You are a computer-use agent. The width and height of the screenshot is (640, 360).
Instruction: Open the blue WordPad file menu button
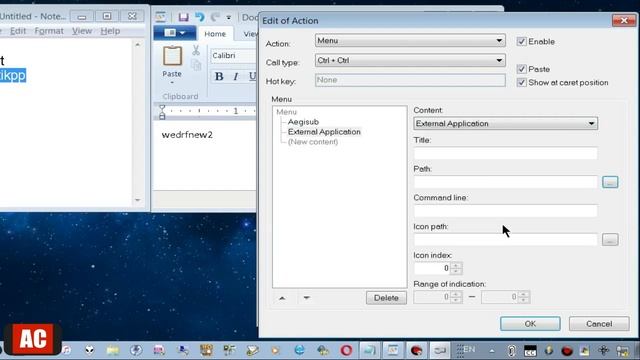175,33
